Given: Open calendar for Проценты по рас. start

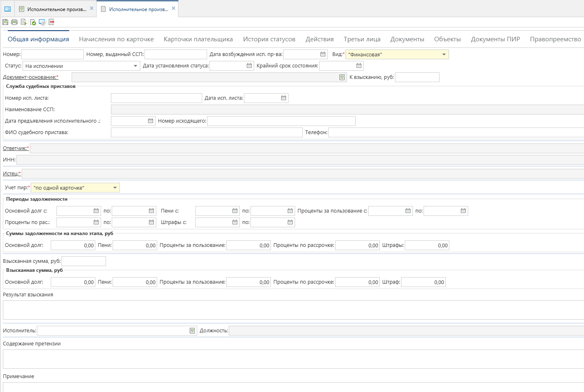Looking at the screenshot, I should pyautogui.click(x=96, y=222).
